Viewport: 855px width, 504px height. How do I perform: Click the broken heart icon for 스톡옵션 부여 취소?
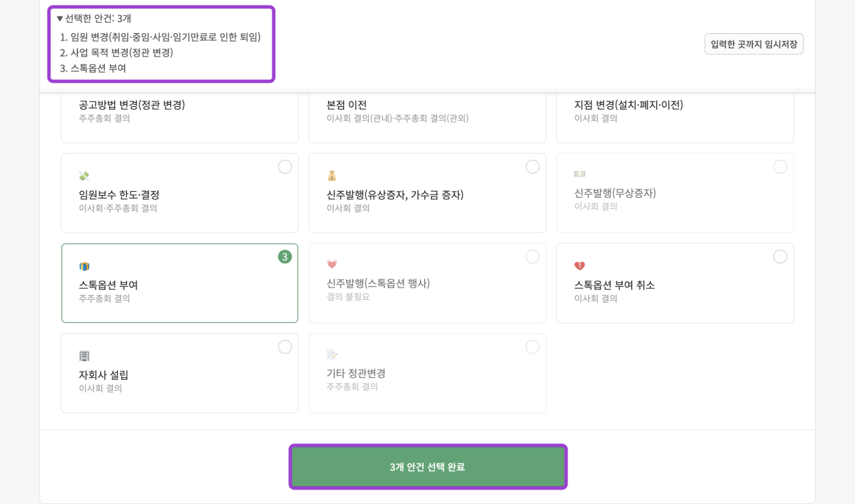point(579,266)
